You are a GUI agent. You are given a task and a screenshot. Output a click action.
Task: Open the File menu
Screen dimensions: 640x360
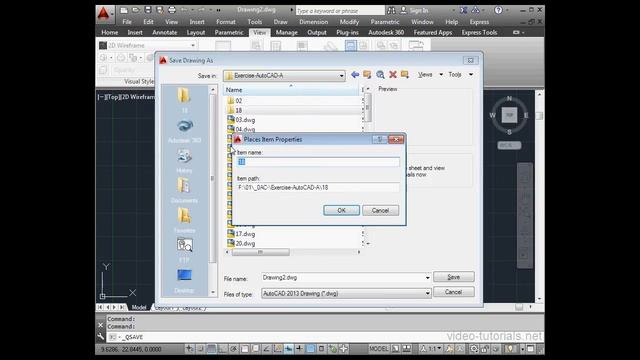tap(127, 22)
